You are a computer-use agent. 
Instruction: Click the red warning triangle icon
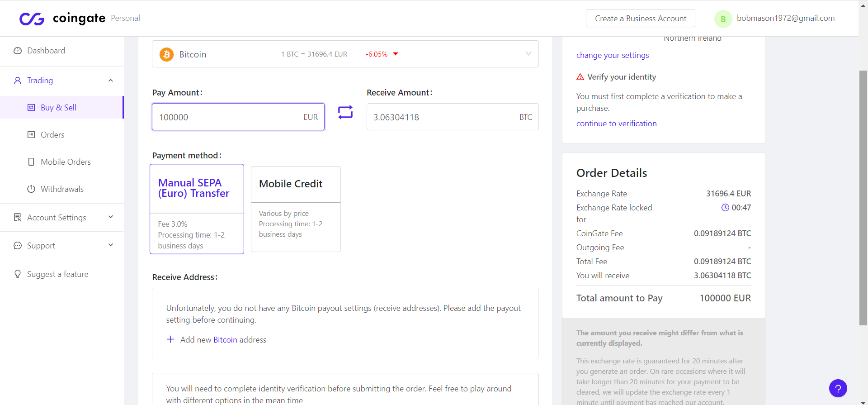[580, 77]
